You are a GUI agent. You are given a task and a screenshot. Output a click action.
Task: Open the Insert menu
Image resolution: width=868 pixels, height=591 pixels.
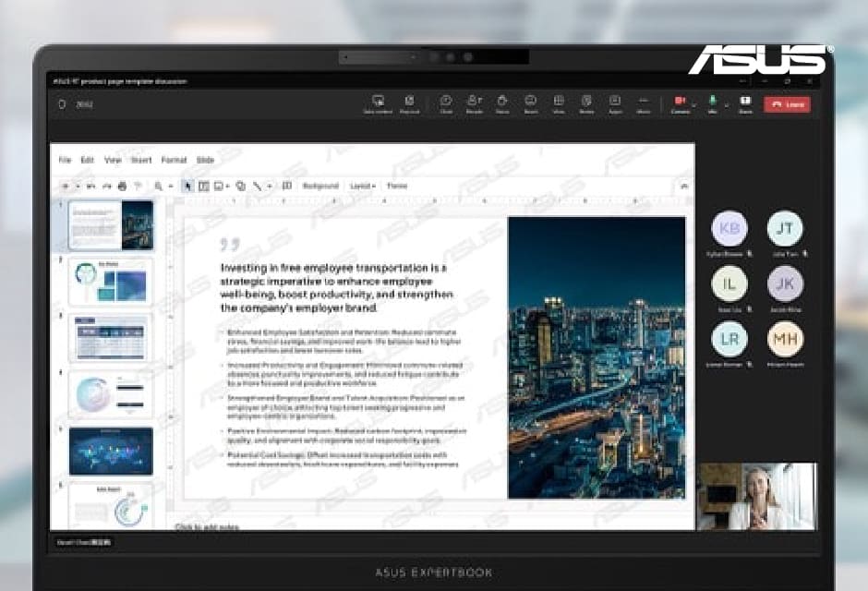tap(141, 160)
